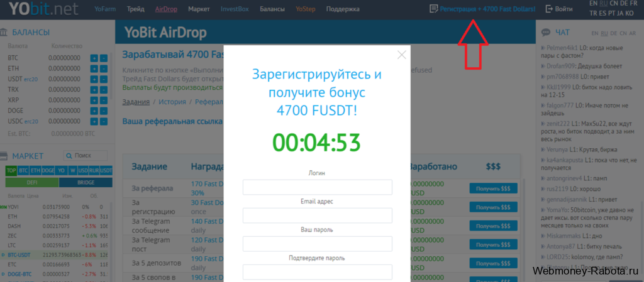Click the minus button for DOGE balance

point(104,111)
